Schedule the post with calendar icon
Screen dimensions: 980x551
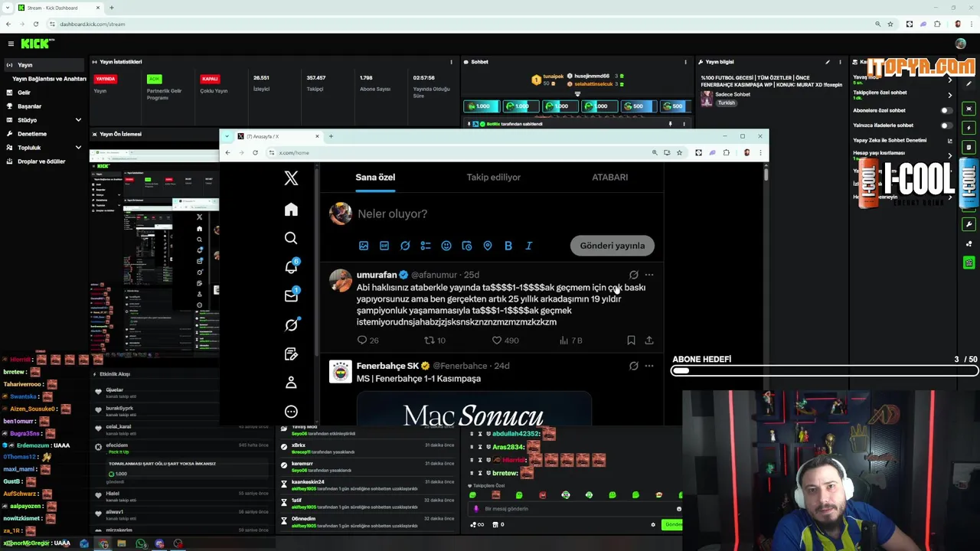(x=467, y=246)
